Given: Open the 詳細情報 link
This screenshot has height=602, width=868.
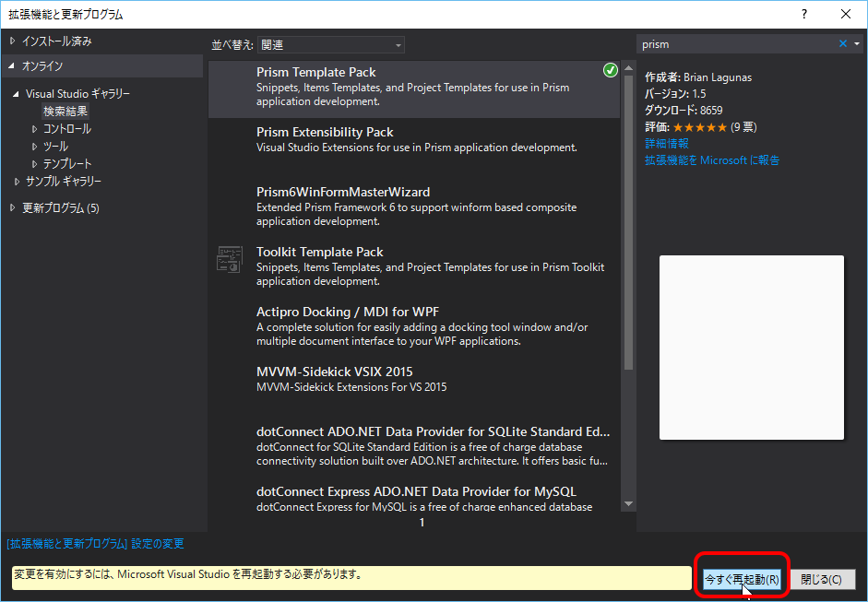Looking at the screenshot, I should pos(667,143).
